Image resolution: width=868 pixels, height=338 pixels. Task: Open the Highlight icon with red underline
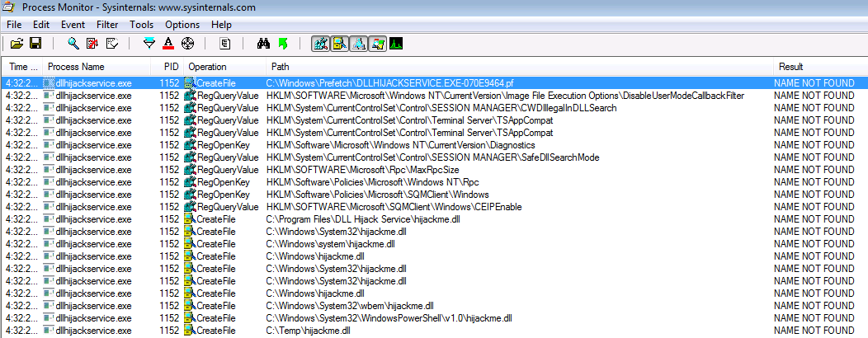[169, 43]
